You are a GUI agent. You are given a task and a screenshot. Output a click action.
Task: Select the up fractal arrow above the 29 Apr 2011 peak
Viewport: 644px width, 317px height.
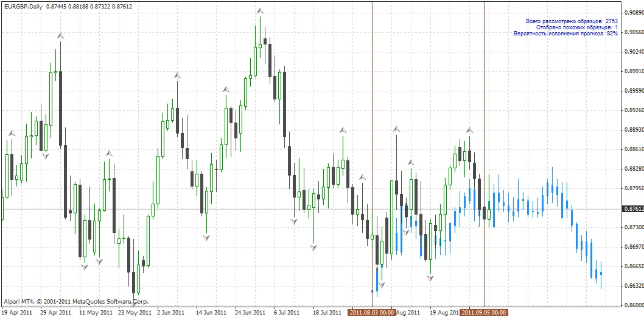click(x=60, y=36)
